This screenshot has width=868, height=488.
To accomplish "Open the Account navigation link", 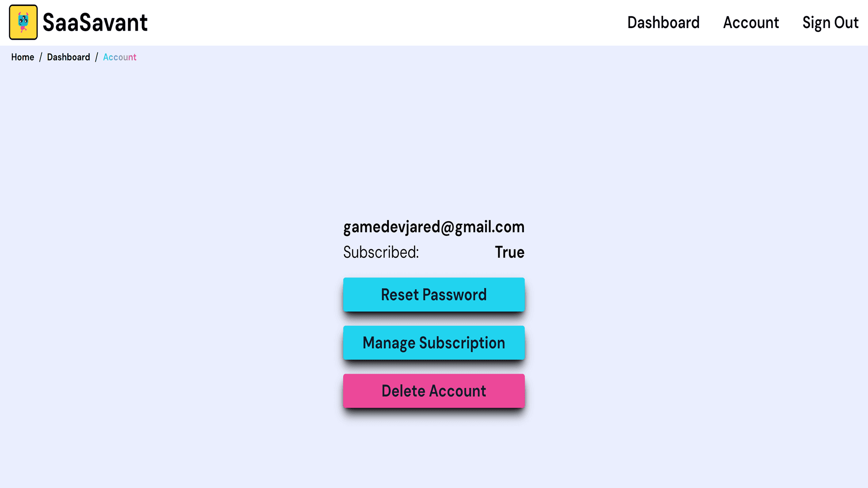I will pyautogui.click(x=750, y=23).
